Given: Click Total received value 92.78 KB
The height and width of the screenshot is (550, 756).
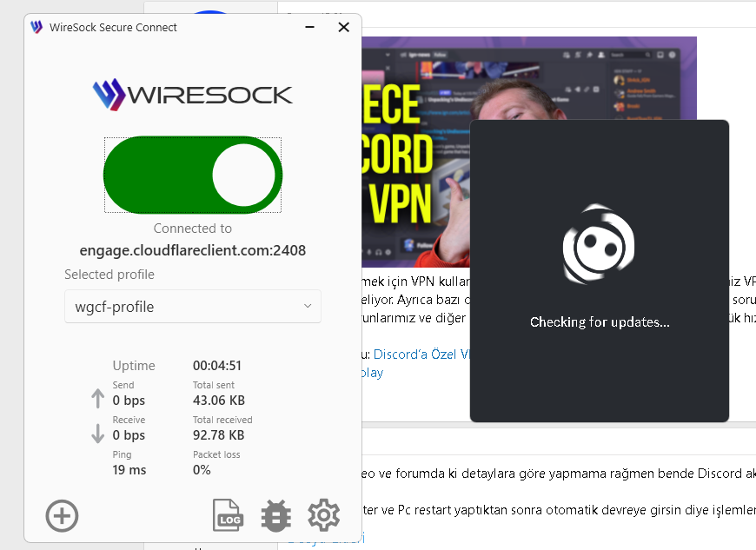Looking at the screenshot, I should click(218, 434).
